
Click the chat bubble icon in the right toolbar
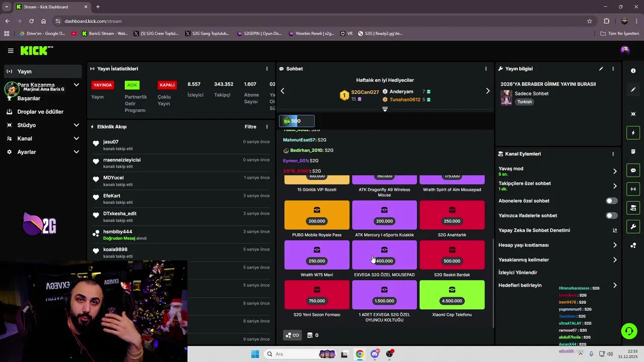[x=633, y=170]
